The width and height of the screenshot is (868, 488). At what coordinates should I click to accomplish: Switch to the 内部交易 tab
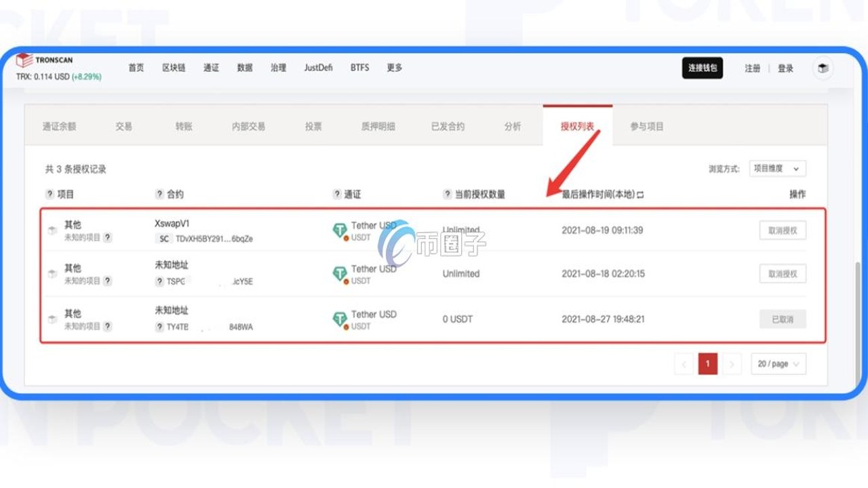point(248,126)
